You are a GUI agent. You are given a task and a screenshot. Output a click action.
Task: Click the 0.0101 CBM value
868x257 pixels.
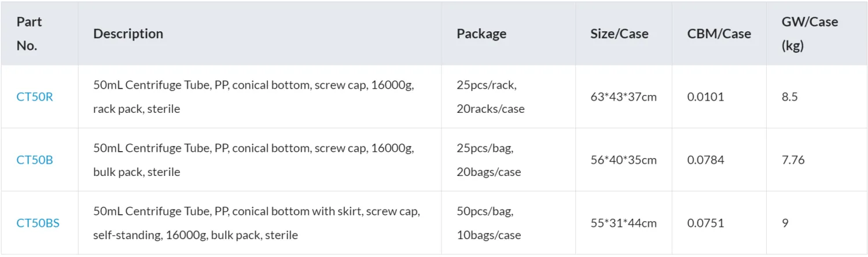[705, 97]
